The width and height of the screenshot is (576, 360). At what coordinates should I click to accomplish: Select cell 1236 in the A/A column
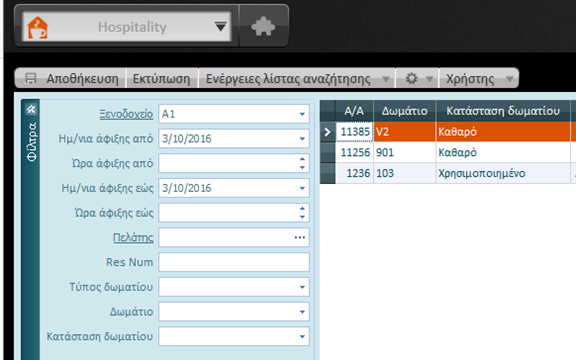pos(354,173)
